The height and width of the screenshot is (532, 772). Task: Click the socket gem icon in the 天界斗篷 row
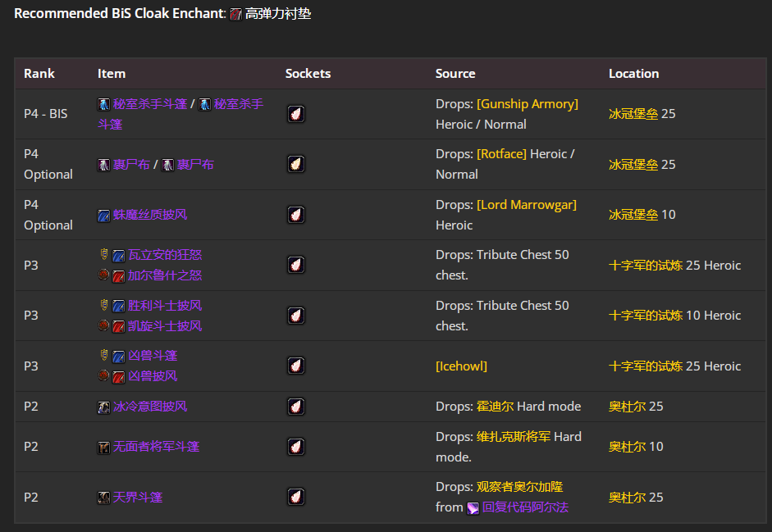pos(295,497)
